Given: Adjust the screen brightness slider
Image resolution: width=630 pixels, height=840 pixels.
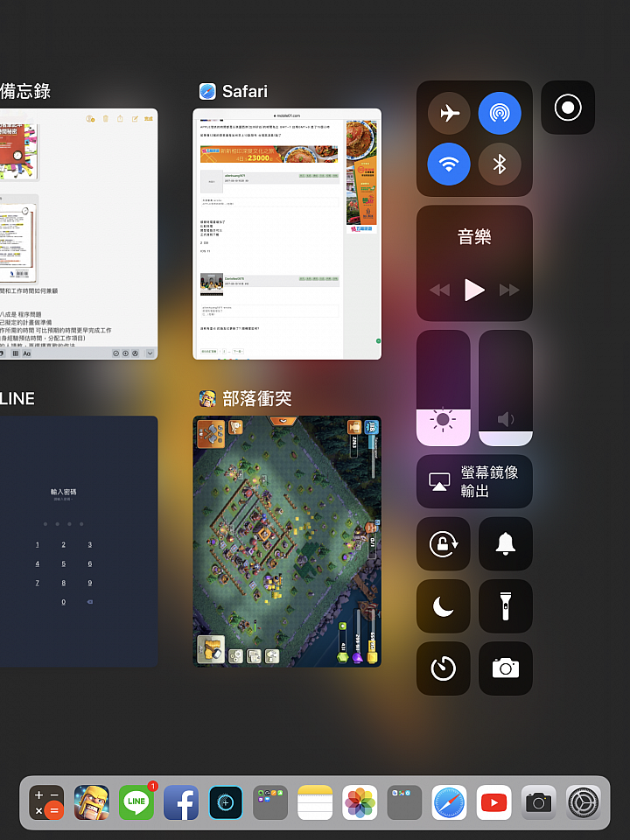Looking at the screenshot, I should click(x=443, y=388).
